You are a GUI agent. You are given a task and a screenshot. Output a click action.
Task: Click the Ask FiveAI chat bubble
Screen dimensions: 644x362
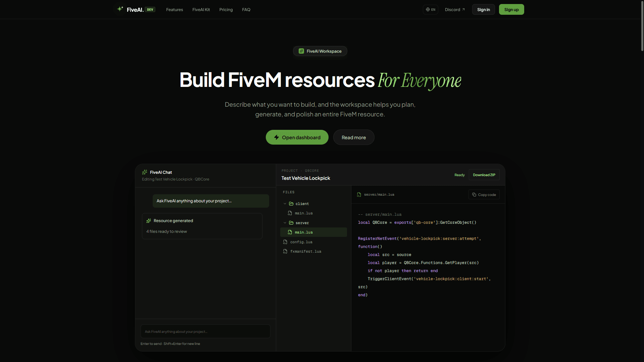(x=211, y=201)
